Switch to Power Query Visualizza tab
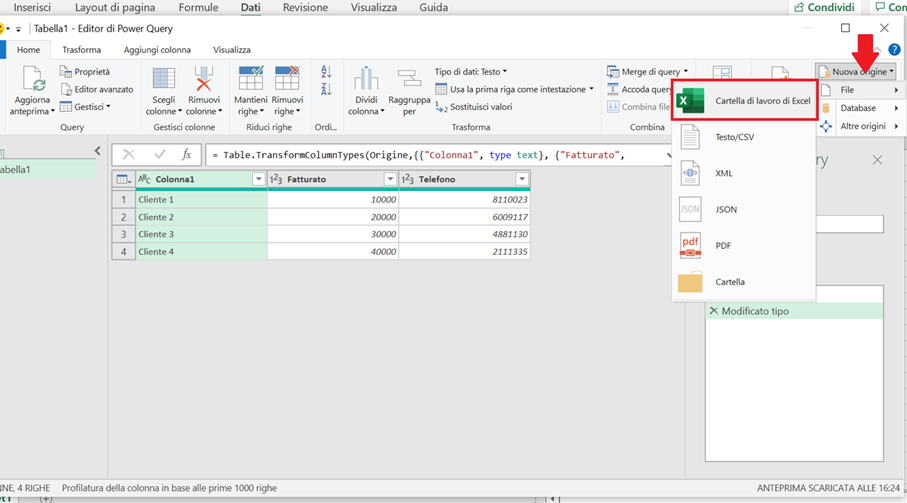Viewport: 907px width, 503px height. coord(232,50)
